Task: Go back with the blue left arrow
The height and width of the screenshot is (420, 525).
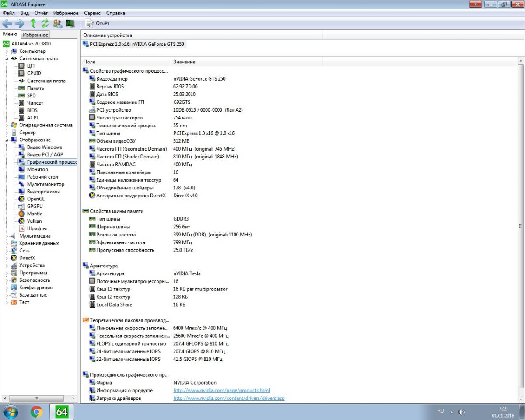Action: pyautogui.click(x=7, y=23)
